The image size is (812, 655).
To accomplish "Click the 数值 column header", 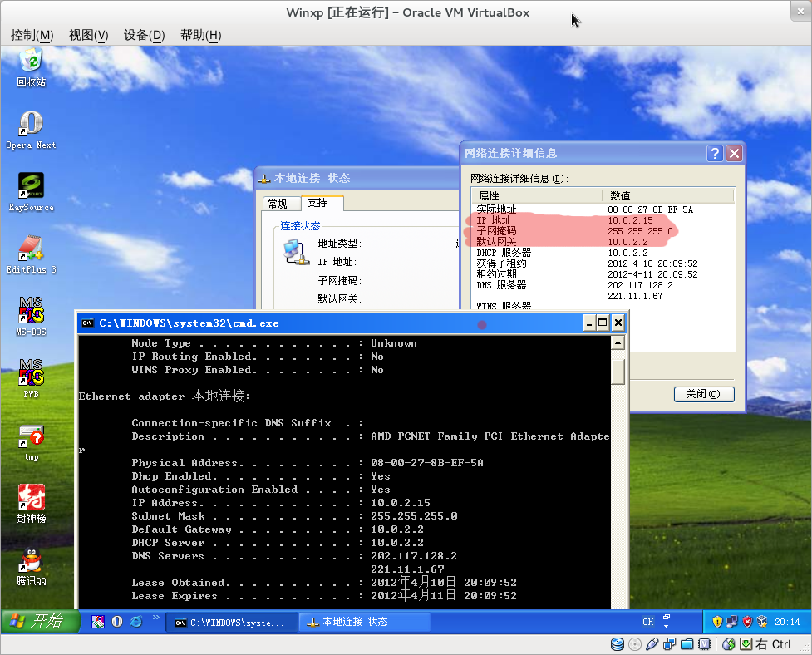I will pyautogui.click(x=667, y=195).
